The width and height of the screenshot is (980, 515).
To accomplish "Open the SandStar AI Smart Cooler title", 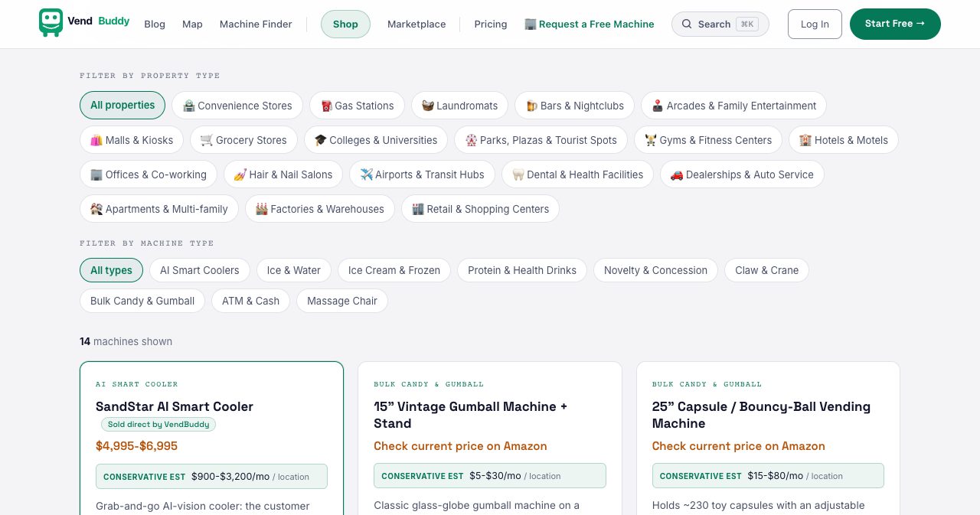I will tap(175, 406).
